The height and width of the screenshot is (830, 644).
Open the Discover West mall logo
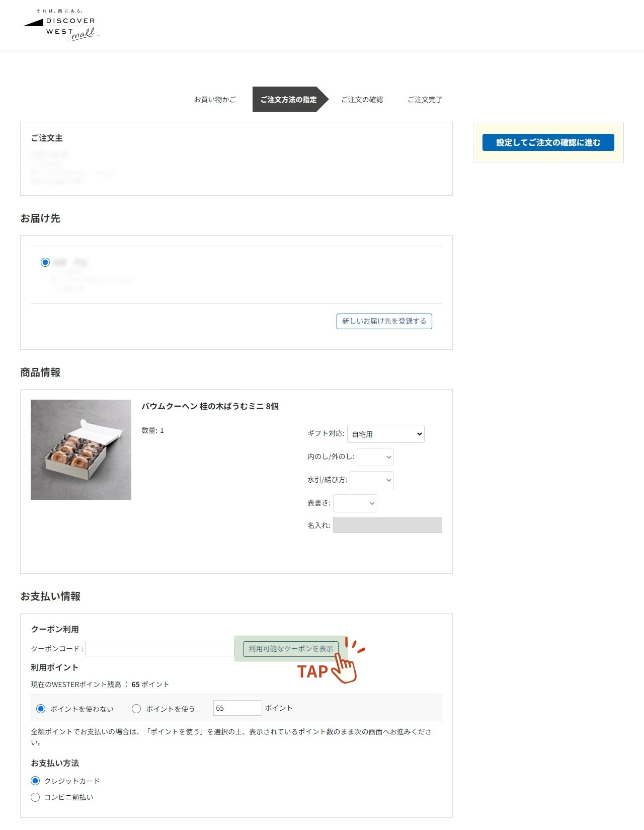tap(60, 25)
